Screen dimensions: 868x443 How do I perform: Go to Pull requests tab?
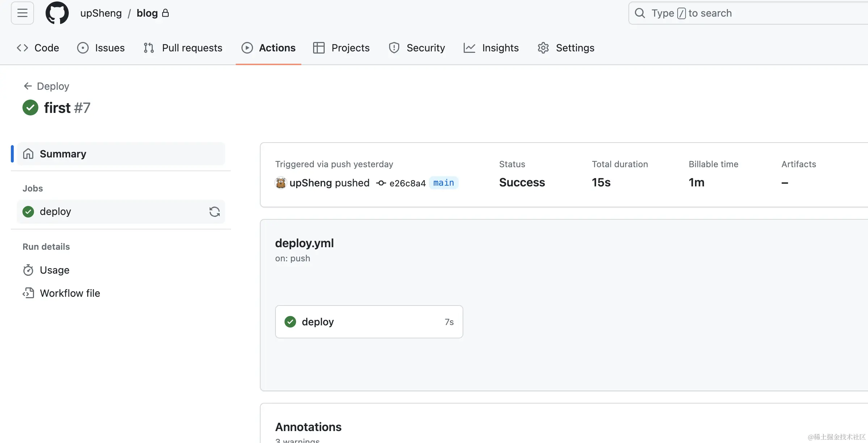183,48
